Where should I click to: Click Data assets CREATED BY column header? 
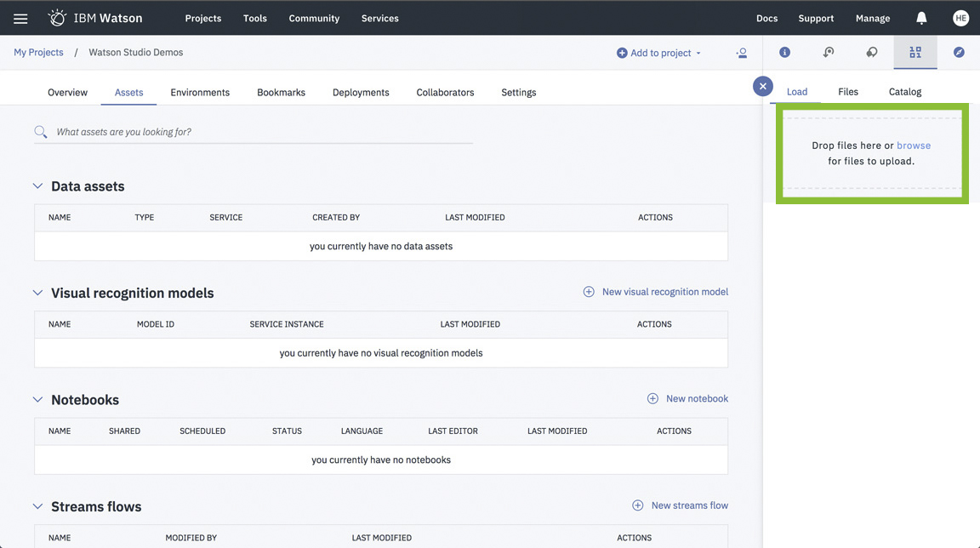click(336, 218)
